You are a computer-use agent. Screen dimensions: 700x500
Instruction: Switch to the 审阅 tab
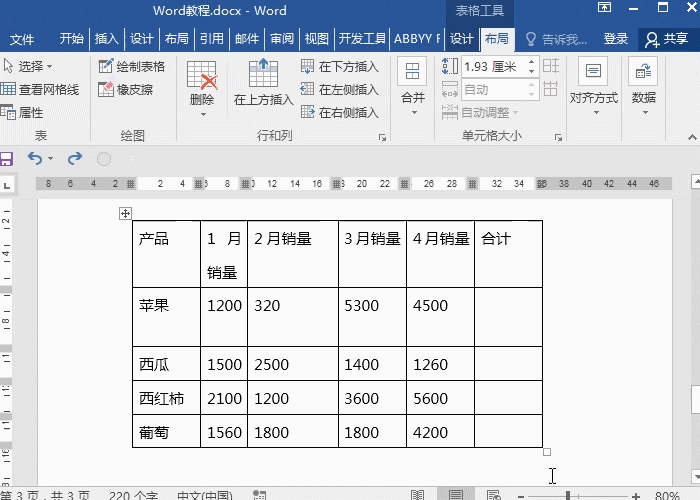point(282,39)
